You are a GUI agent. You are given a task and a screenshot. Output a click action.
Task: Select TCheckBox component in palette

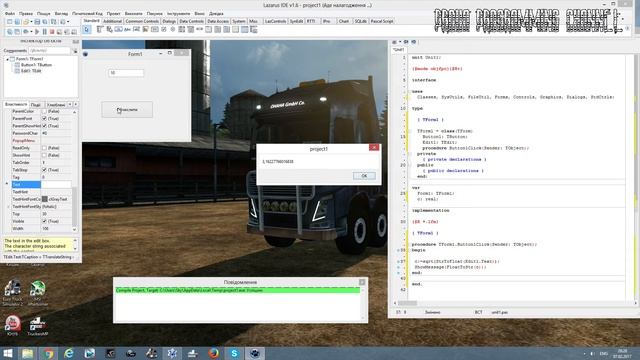point(164,29)
